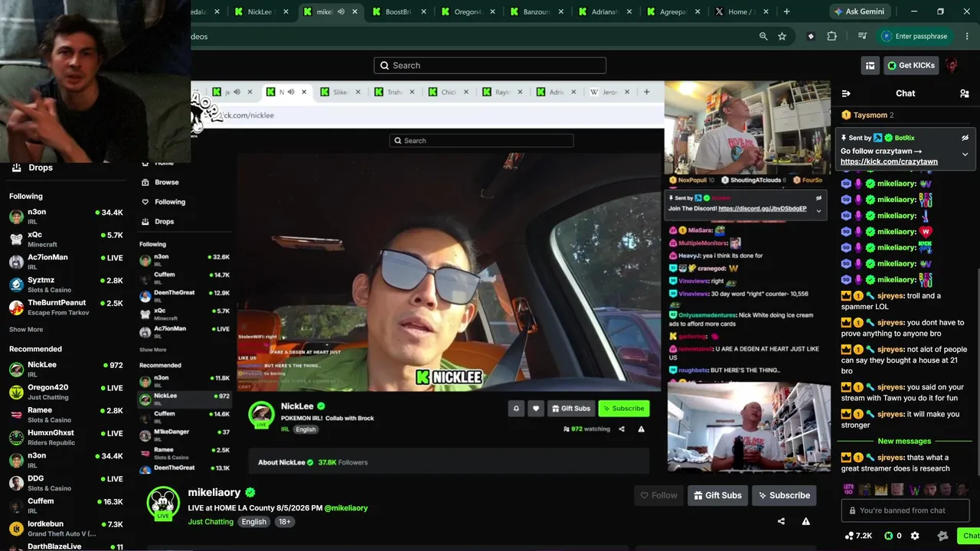Expand the pinned BotRix message chevron
The height and width of the screenshot is (551, 980).
tap(965, 154)
